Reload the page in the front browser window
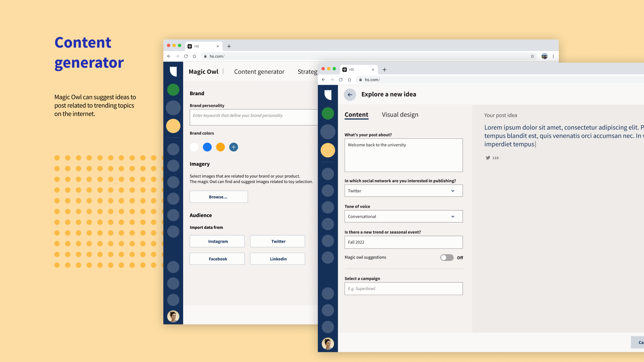This screenshot has width=644, height=362. click(341, 80)
